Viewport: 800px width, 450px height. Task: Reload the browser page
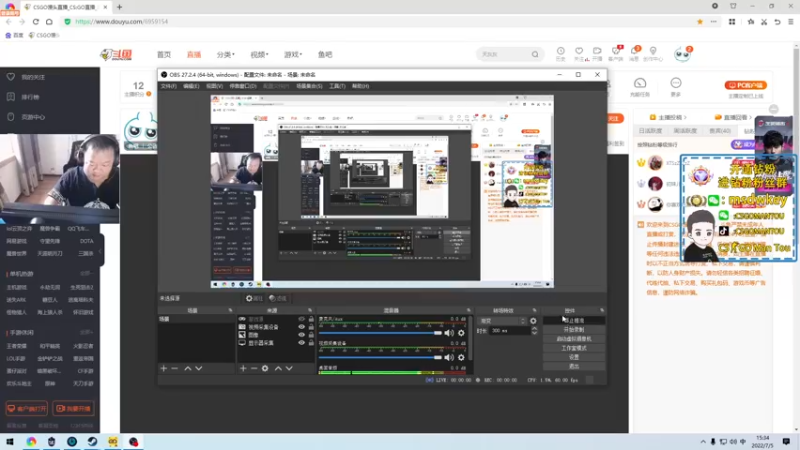pos(36,21)
